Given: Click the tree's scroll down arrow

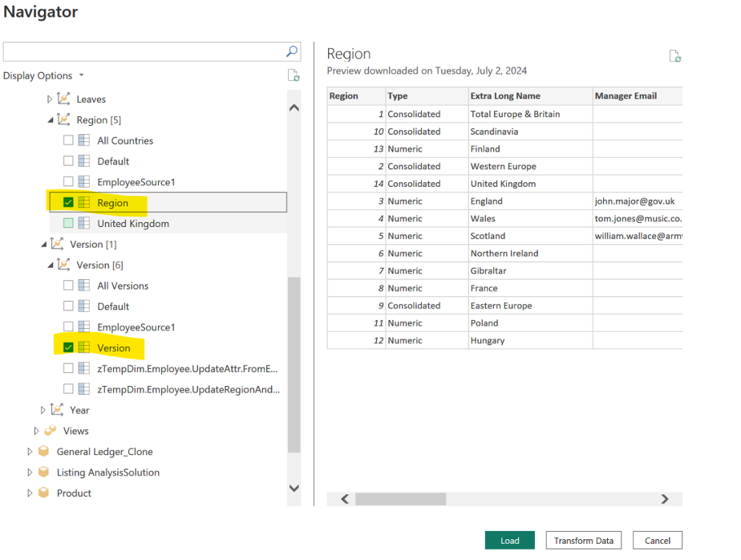Looking at the screenshot, I should click(294, 488).
